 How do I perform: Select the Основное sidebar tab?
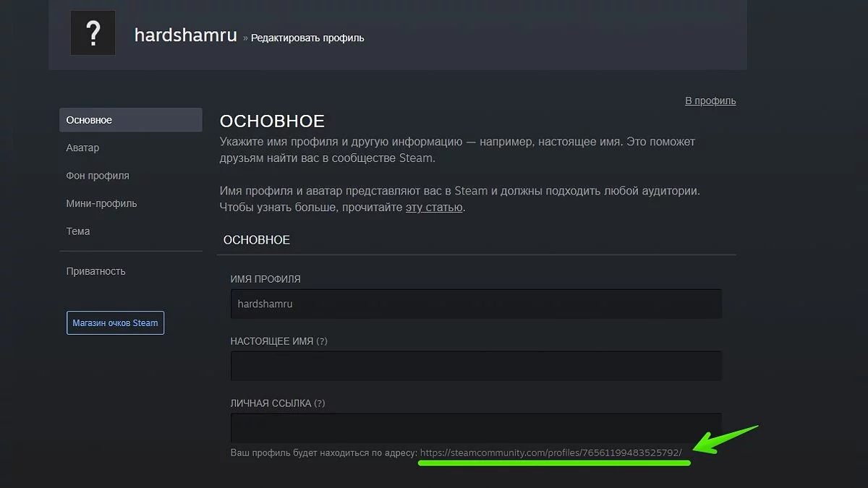tap(130, 120)
